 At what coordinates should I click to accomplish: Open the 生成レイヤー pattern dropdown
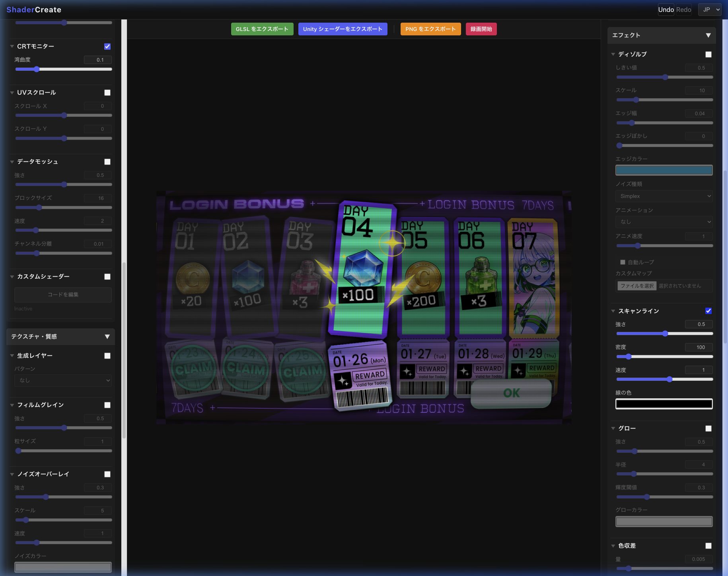pyautogui.click(x=63, y=380)
